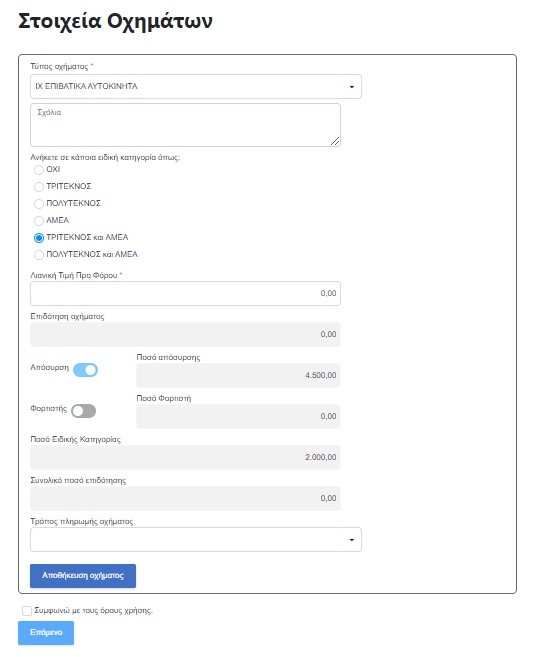Expand the Τρόπος πληρωμής οχήματος dropdown
The width and height of the screenshot is (534, 657).
[196, 540]
